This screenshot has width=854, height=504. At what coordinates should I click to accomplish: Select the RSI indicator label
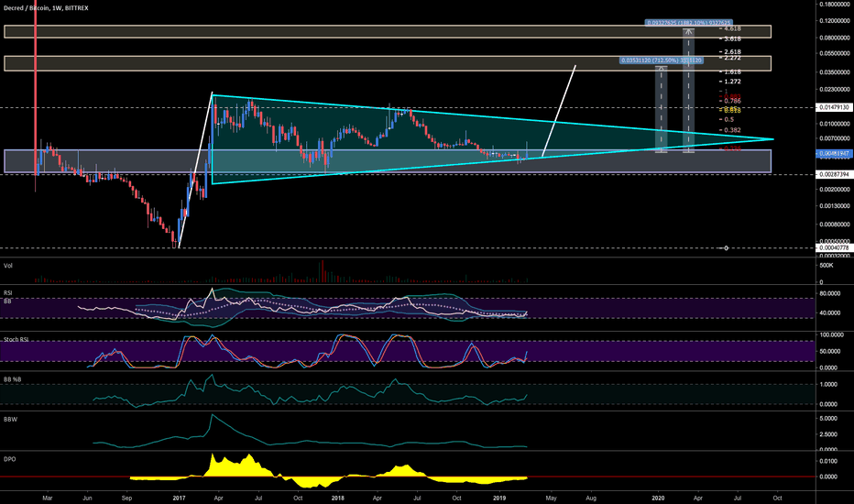point(7,293)
